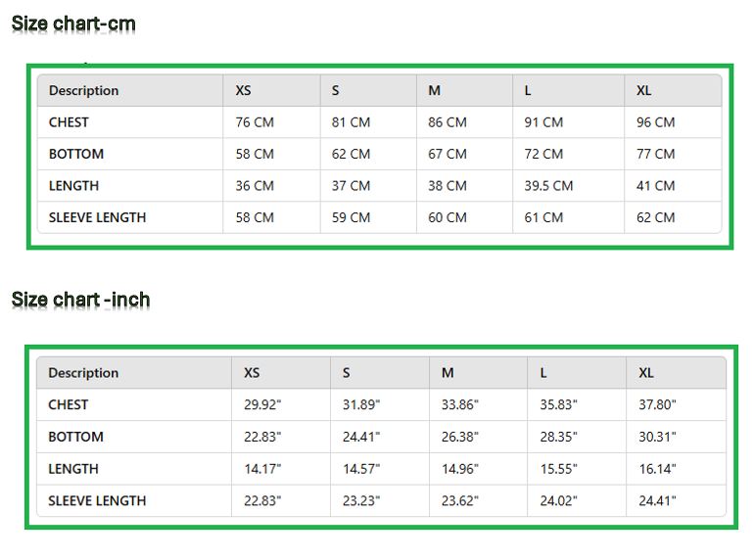755x560 pixels.
Task: Select the XS header in the cm chart
Action: [x=244, y=91]
